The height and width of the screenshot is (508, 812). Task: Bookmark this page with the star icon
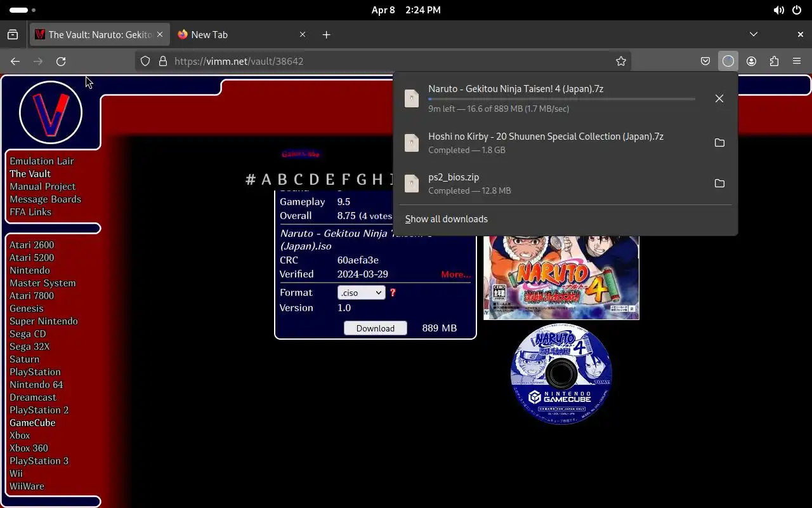coord(621,61)
